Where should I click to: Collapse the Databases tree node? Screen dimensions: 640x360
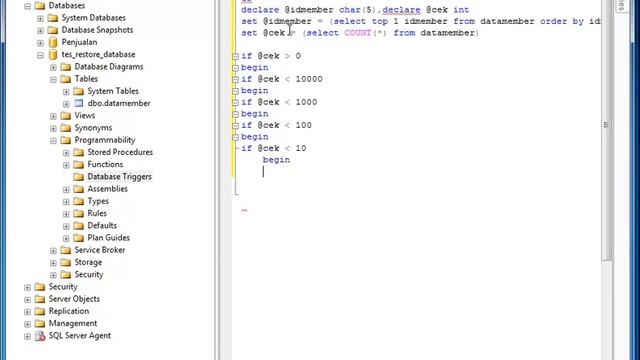[27, 6]
